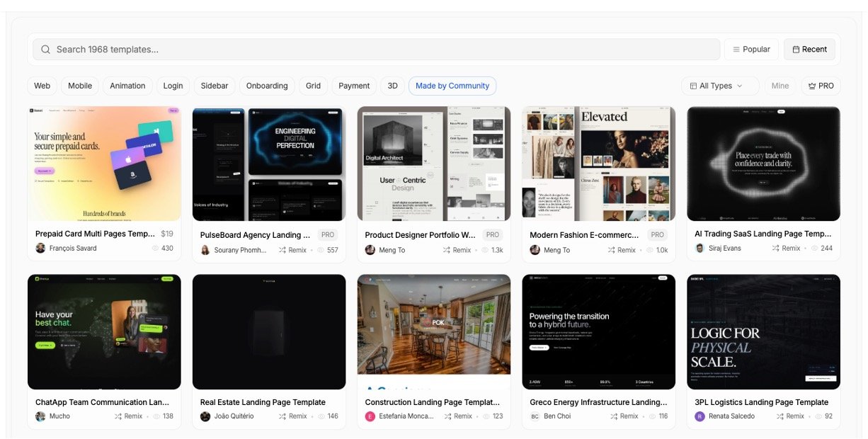Click Meng To avatar on Product Designer card

370,250
